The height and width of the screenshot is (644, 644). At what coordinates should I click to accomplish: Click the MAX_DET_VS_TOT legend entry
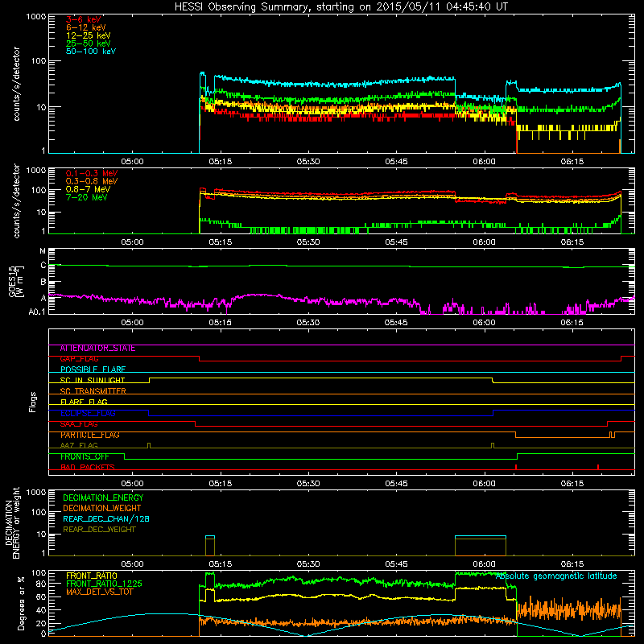point(100,592)
